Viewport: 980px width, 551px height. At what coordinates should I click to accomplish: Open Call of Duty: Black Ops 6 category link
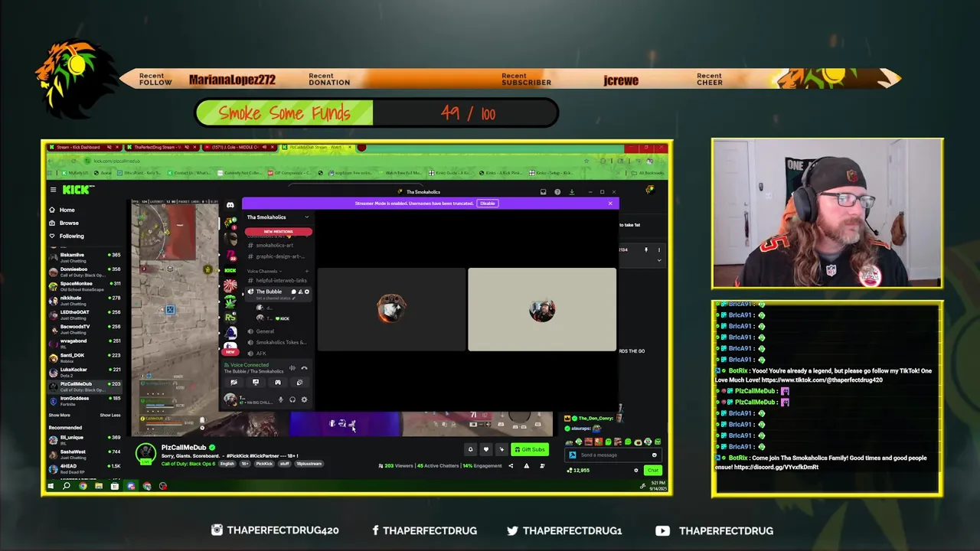pos(188,464)
